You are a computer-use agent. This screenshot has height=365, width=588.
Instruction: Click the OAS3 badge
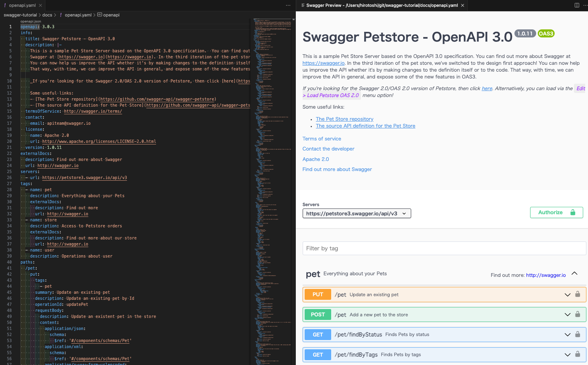click(x=546, y=33)
